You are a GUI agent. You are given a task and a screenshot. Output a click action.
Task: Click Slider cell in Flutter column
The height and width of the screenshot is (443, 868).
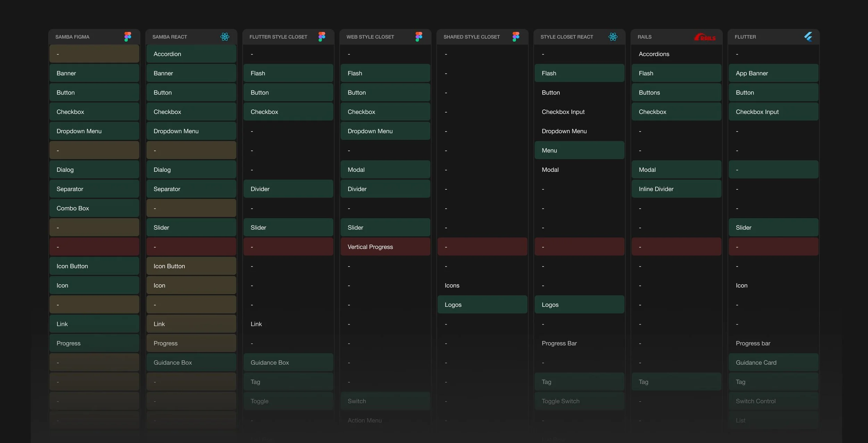point(773,228)
